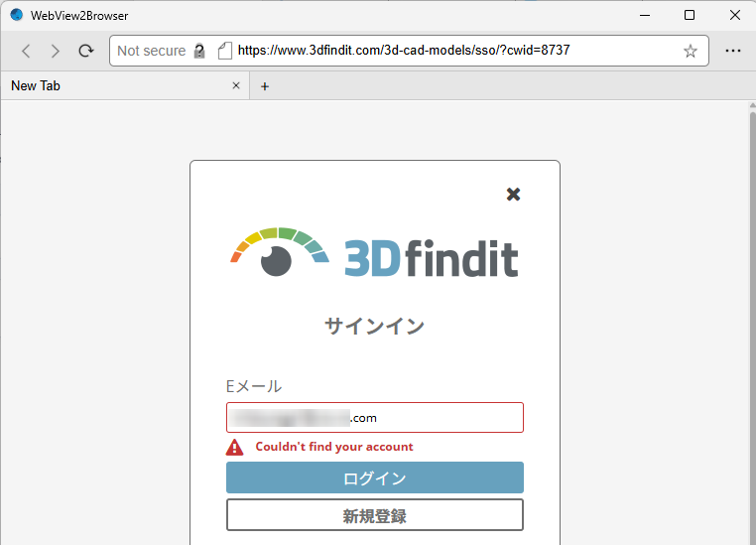Image resolution: width=756 pixels, height=545 pixels.
Task: Click the 3Dfindit logo
Action: 374,253
